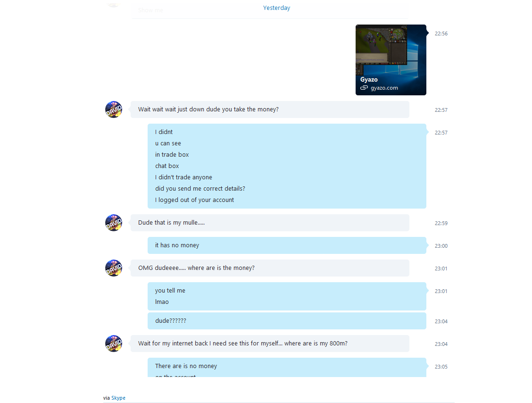Click the 'Wait wait wait just down dude' message
Image resolution: width=532 pixels, height=403 pixels.
click(270, 109)
